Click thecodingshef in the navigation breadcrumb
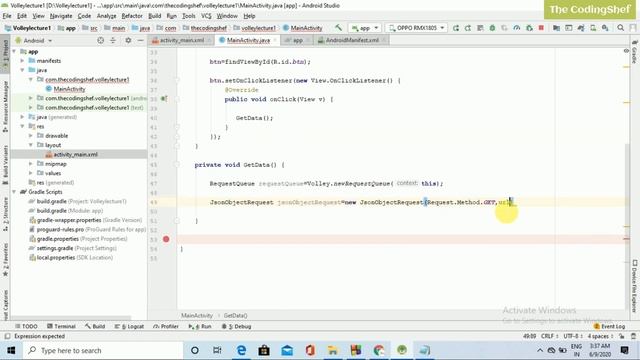This screenshot has width=640, height=360. coord(209,28)
